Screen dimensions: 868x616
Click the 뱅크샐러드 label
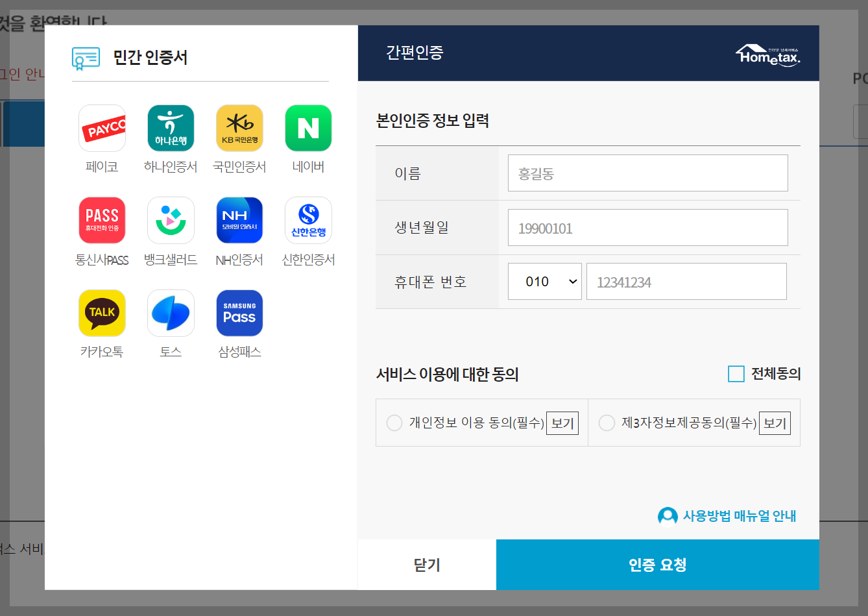click(171, 260)
